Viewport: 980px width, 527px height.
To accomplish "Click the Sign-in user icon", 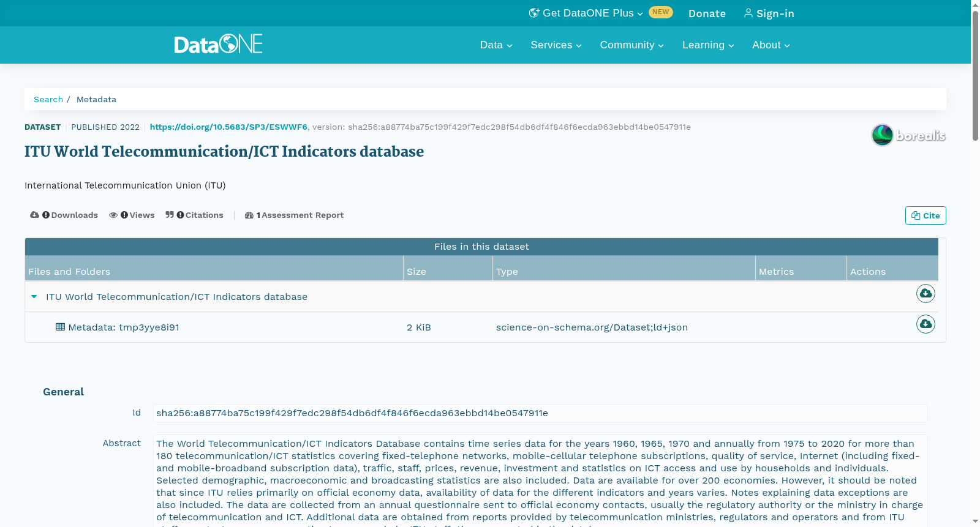I will point(748,13).
